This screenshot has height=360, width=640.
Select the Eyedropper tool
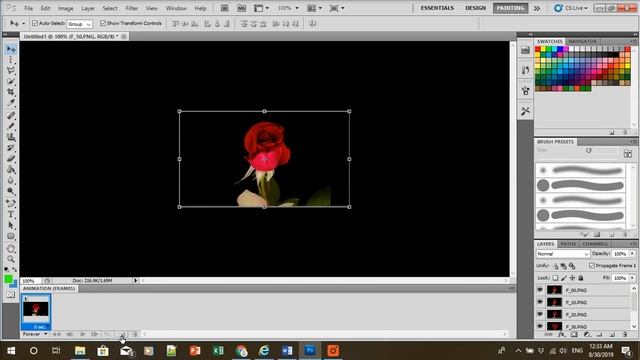11,102
